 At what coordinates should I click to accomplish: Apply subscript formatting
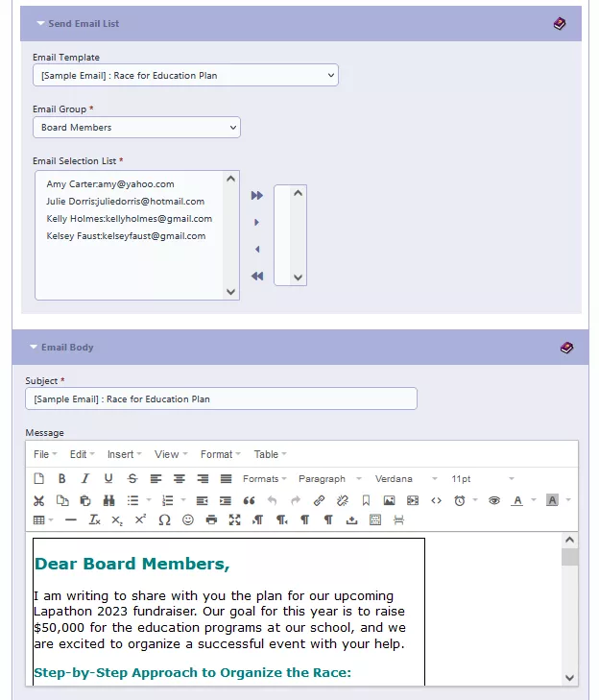point(117,519)
